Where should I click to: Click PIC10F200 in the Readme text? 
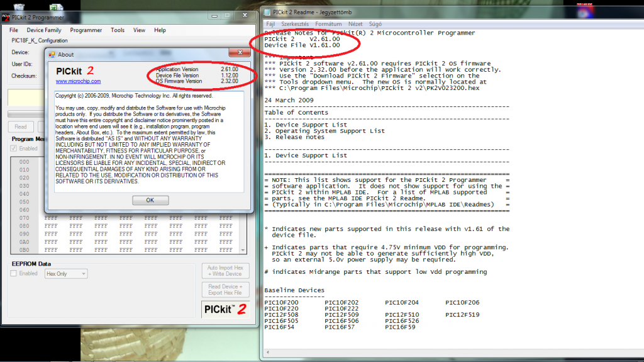(x=281, y=302)
